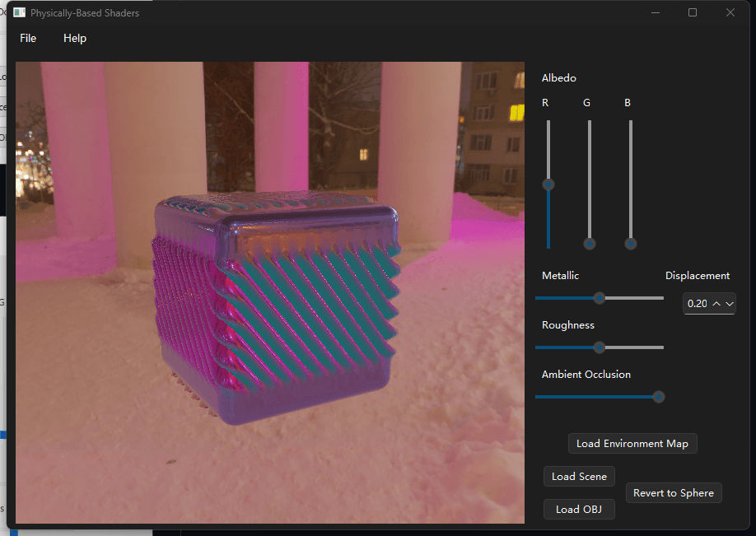Click the Metallic label
Image resolution: width=756 pixels, height=536 pixels.
tap(560, 275)
